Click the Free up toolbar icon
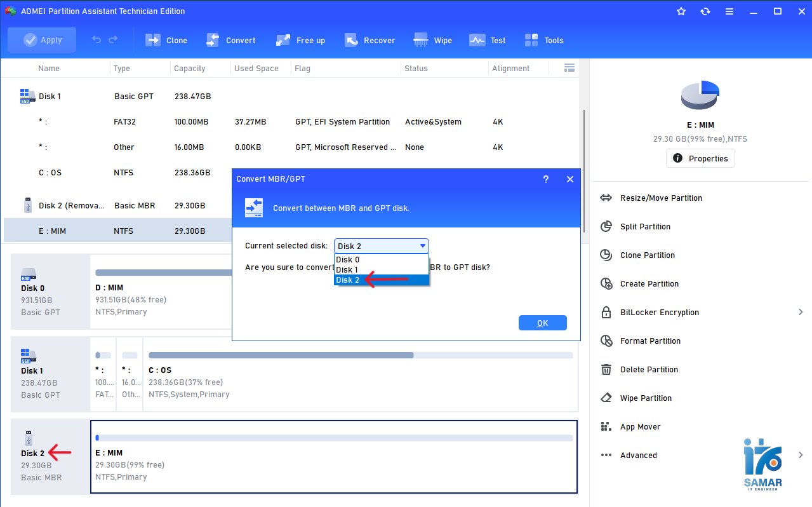 click(300, 40)
